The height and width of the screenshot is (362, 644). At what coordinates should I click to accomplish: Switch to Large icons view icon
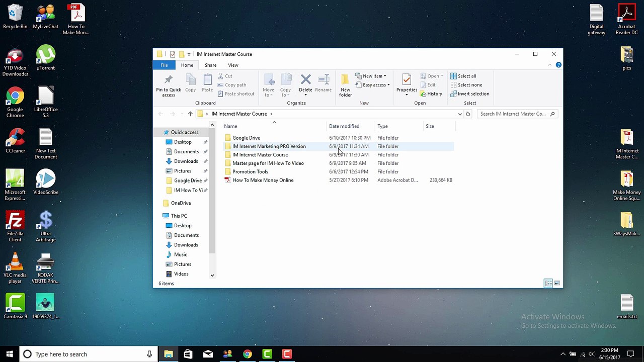coord(557,284)
